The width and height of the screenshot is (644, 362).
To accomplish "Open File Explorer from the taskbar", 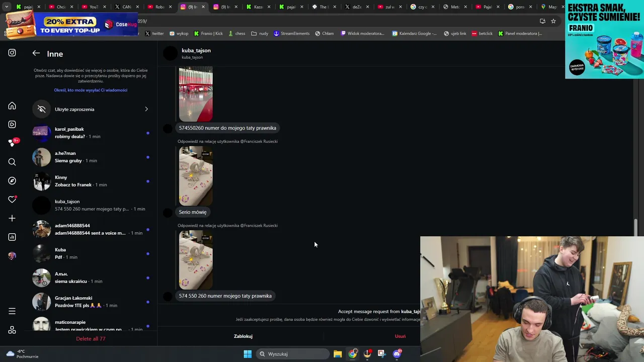I will [338, 354].
